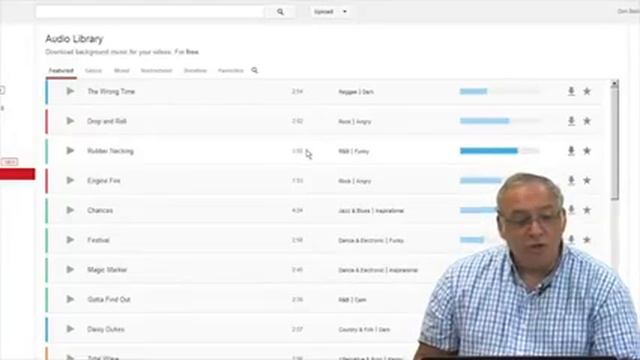
Task: Click popularity bar of The Wrong Time
Action: coord(500,91)
